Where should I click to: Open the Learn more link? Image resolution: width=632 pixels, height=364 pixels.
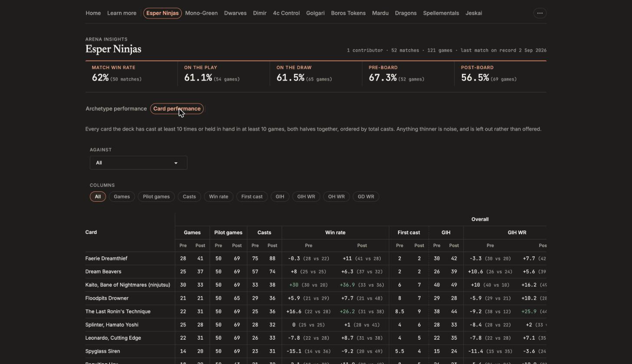[x=122, y=13]
